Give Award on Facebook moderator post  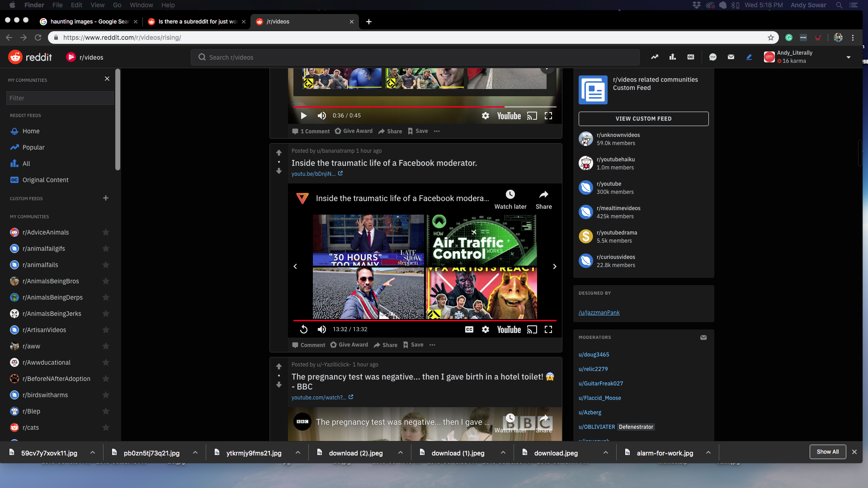(349, 345)
